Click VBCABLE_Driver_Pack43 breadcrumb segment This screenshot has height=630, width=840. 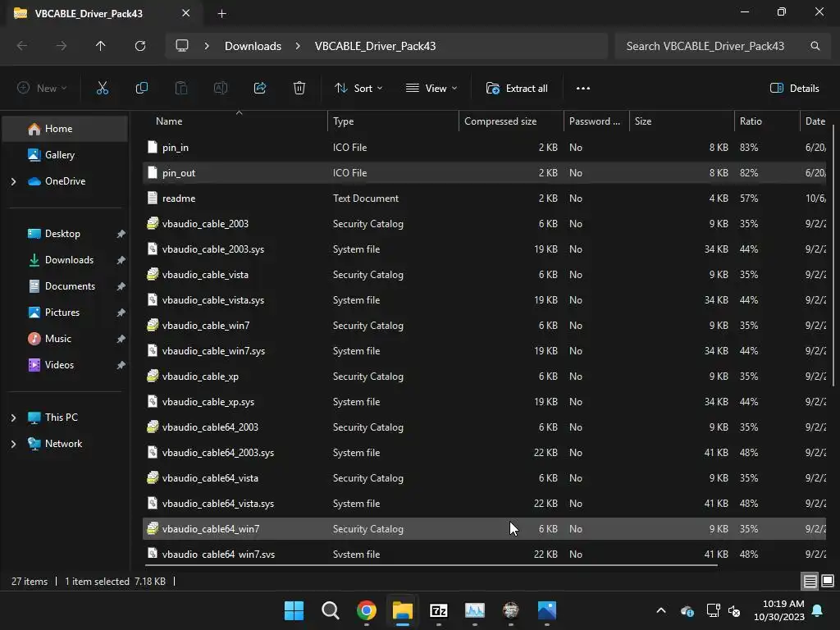click(375, 46)
